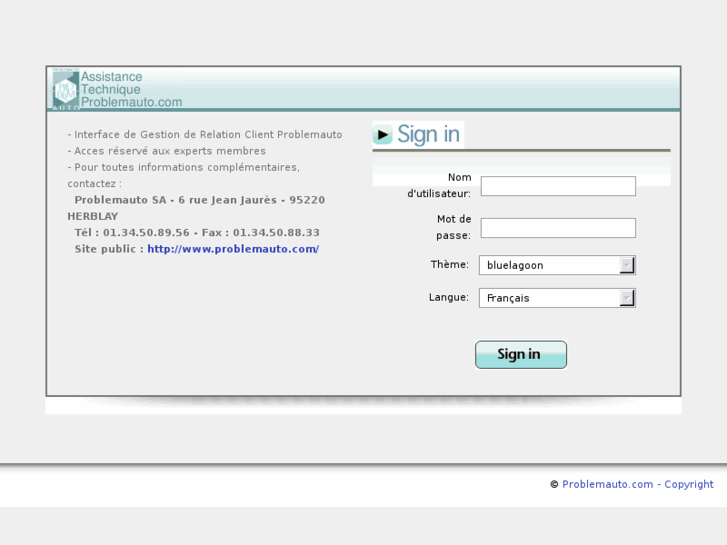Click the Nom d'utilisateur label
Viewport: 727px width, 545px height.
tap(439, 186)
